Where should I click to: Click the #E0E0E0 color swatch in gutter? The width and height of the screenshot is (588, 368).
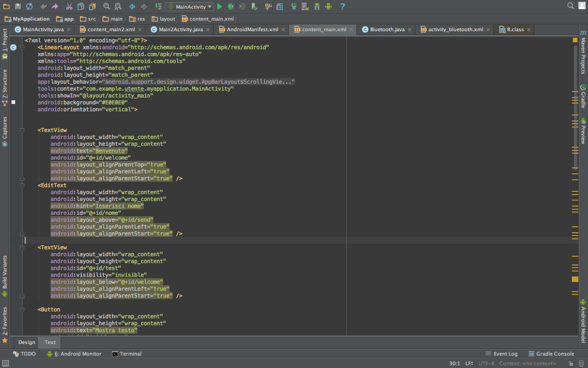(13, 102)
